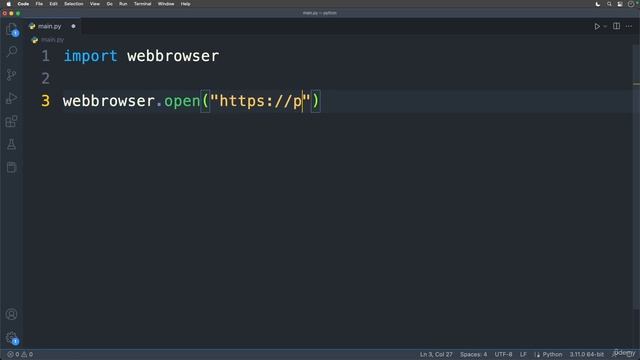Screen dimensions: 640x360
Task: Show errors and warnings in status bar
Action: click(20, 354)
